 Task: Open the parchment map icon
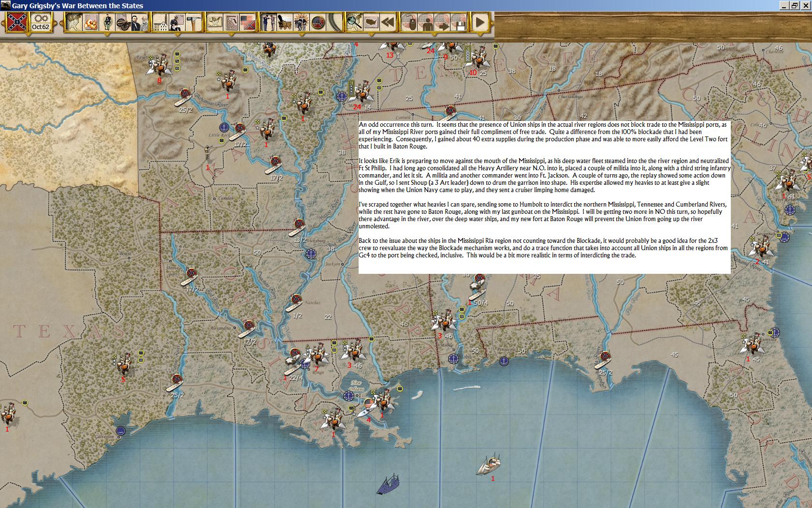click(x=215, y=22)
